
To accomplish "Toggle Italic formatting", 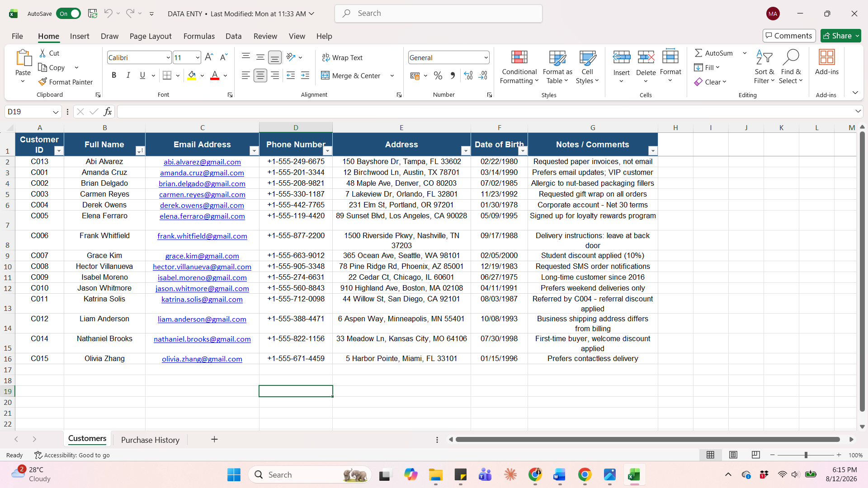I will pos(128,75).
